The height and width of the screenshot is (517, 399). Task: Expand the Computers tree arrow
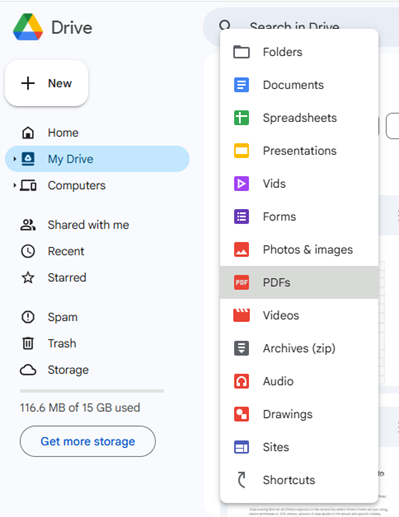(14, 185)
